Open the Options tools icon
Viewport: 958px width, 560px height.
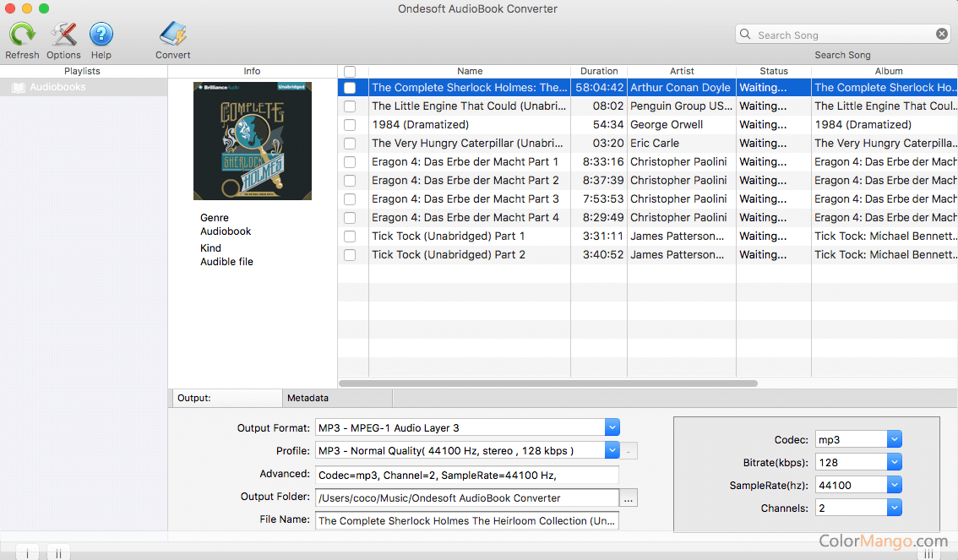pyautogui.click(x=63, y=35)
